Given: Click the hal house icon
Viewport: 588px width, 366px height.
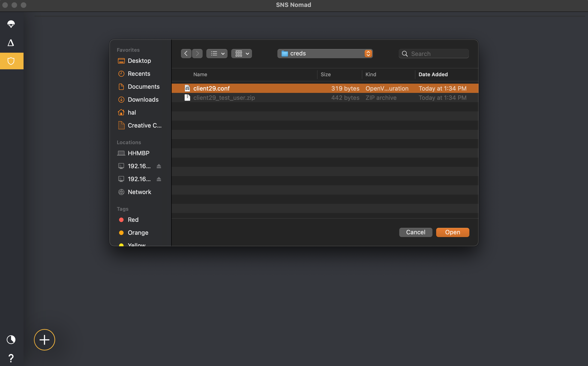Looking at the screenshot, I should pyautogui.click(x=121, y=112).
